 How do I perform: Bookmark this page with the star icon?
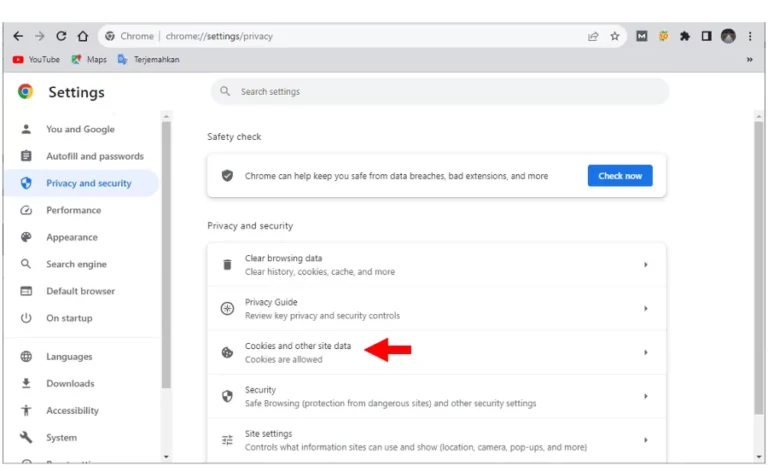click(615, 36)
